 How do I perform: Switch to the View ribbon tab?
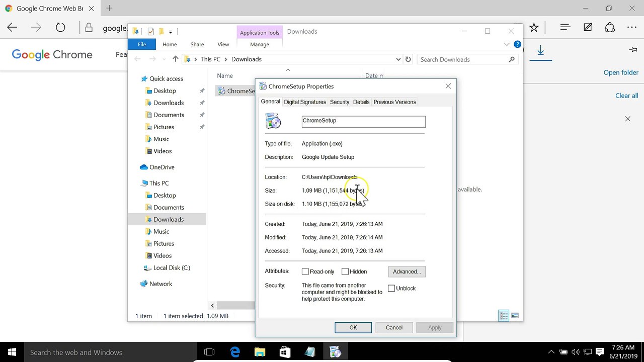point(223,44)
